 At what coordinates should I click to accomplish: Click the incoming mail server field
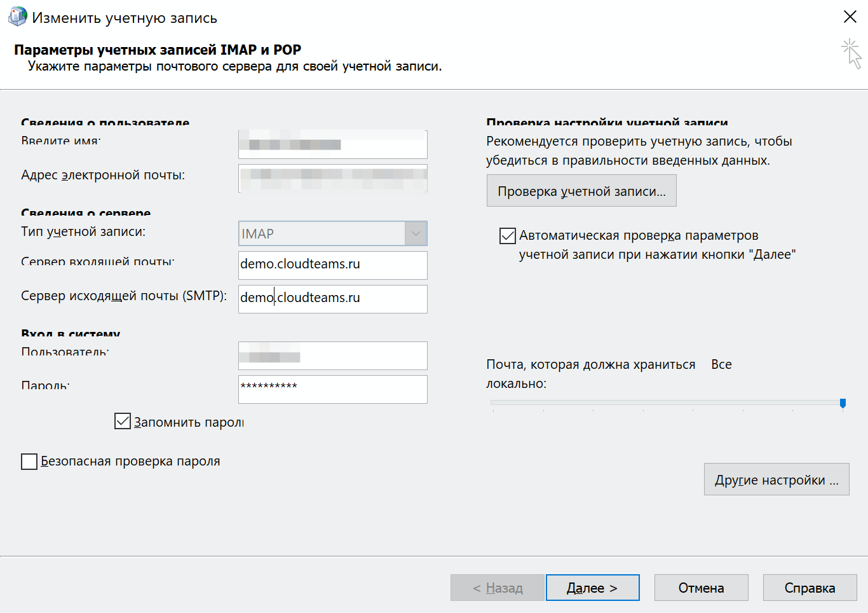click(332, 265)
